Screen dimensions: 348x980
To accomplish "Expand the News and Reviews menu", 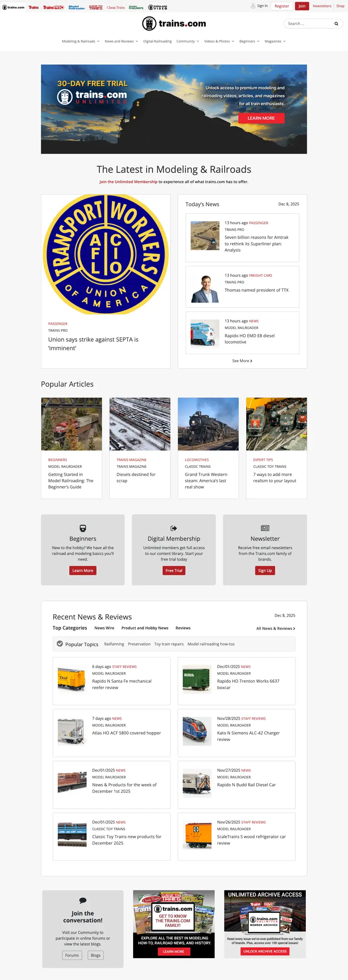I will click(x=121, y=41).
